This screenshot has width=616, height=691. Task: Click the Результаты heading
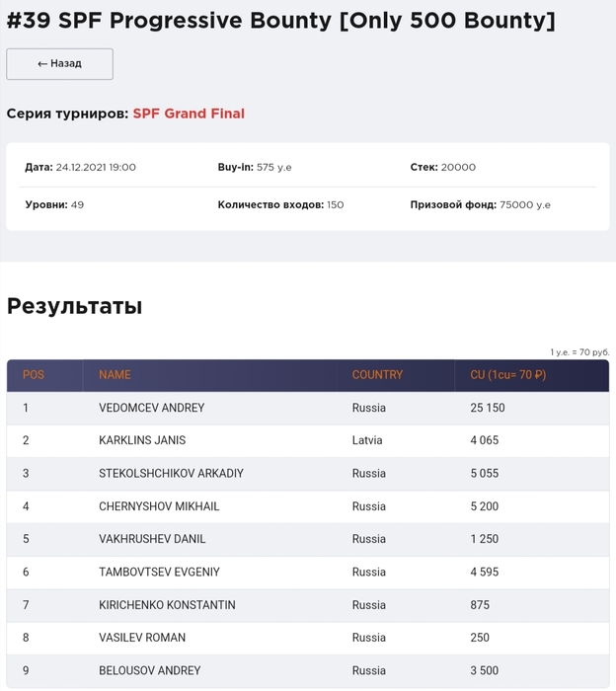(74, 306)
